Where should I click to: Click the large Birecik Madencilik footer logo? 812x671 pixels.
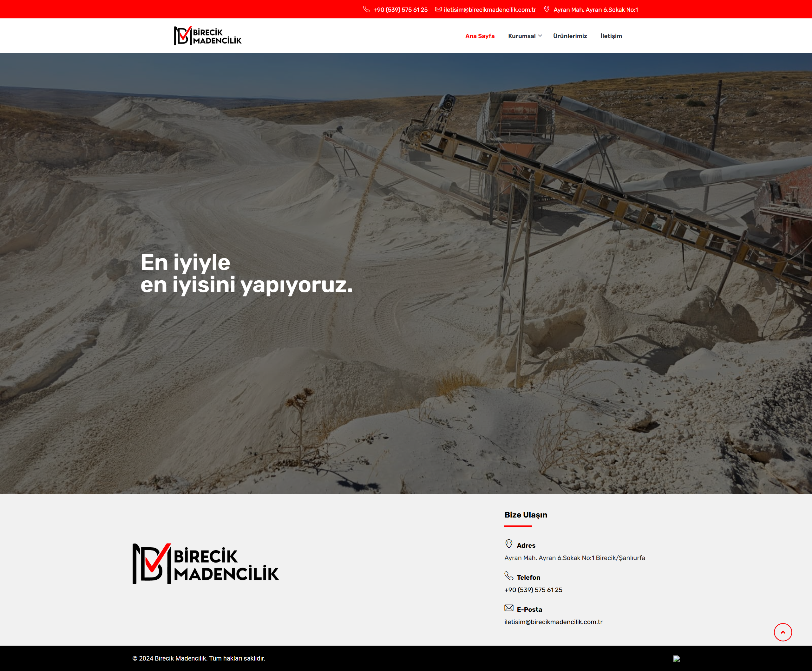coord(205,564)
